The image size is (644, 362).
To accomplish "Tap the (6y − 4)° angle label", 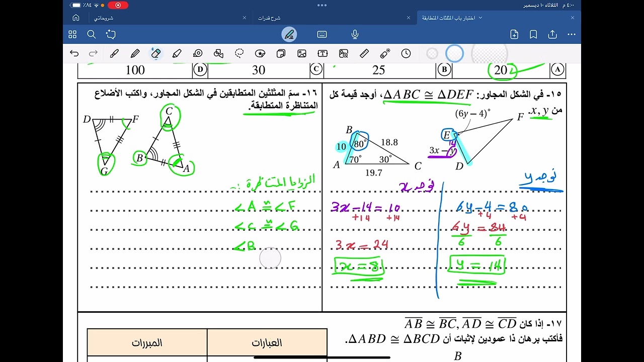I will (472, 114).
